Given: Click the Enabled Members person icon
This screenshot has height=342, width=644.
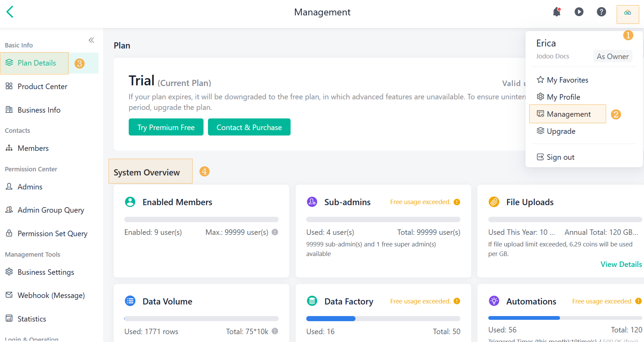Looking at the screenshot, I should [130, 202].
